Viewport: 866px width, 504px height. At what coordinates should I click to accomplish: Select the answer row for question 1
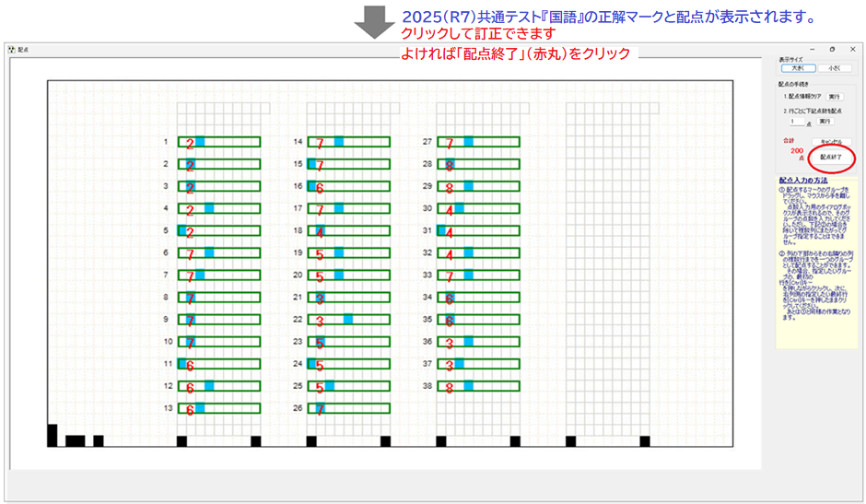(x=219, y=142)
